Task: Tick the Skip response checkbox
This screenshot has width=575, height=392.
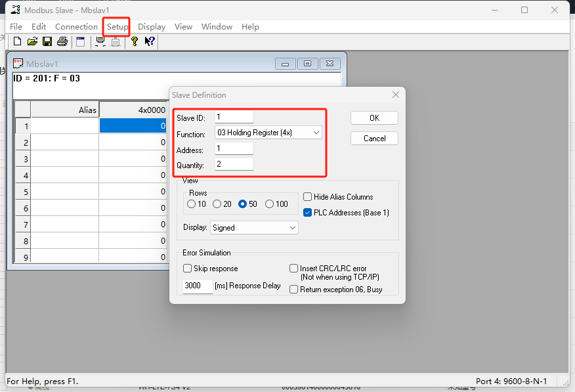Action: [188, 269]
